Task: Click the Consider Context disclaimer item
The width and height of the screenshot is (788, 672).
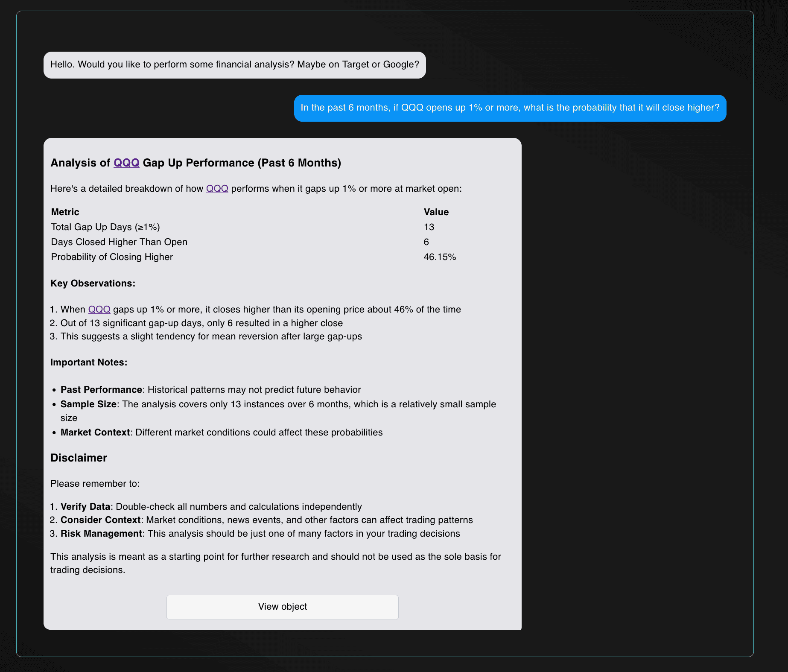Action: click(267, 520)
